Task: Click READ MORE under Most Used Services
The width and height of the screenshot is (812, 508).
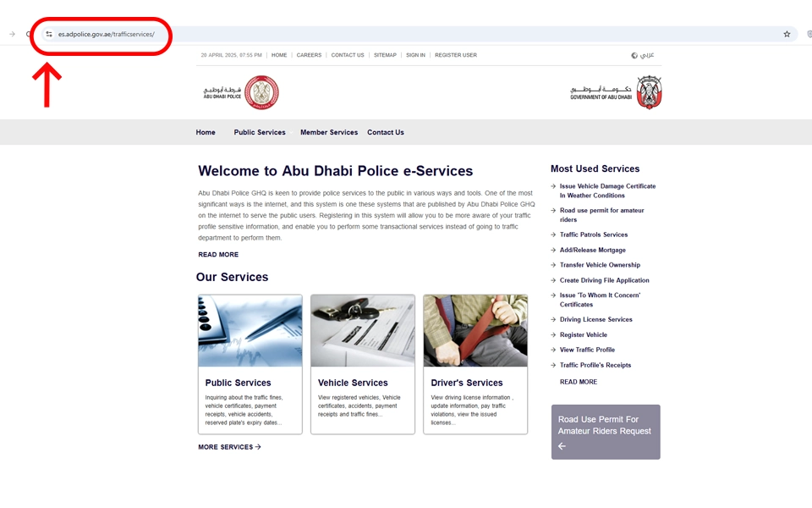Action: (x=579, y=382)
